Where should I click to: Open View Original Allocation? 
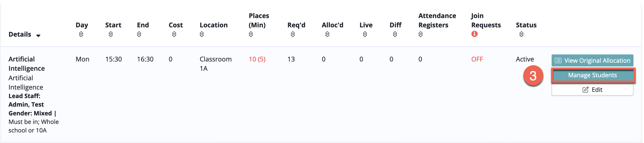coord(592,60)
